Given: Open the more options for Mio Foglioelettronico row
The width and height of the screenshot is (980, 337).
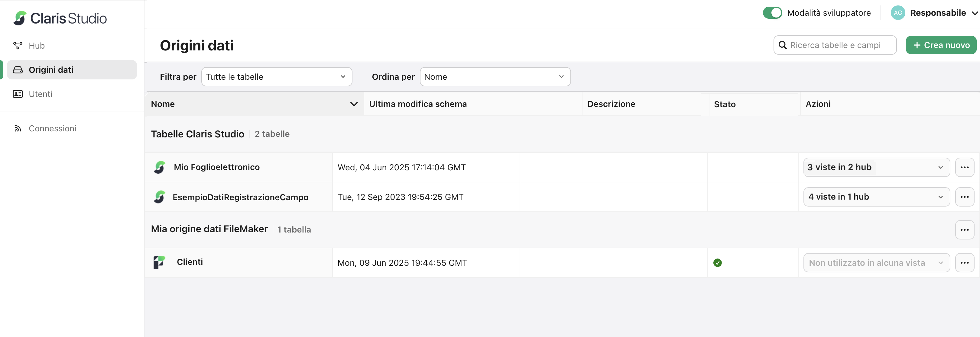Looking at the screenshot, I should pos(964,167).
